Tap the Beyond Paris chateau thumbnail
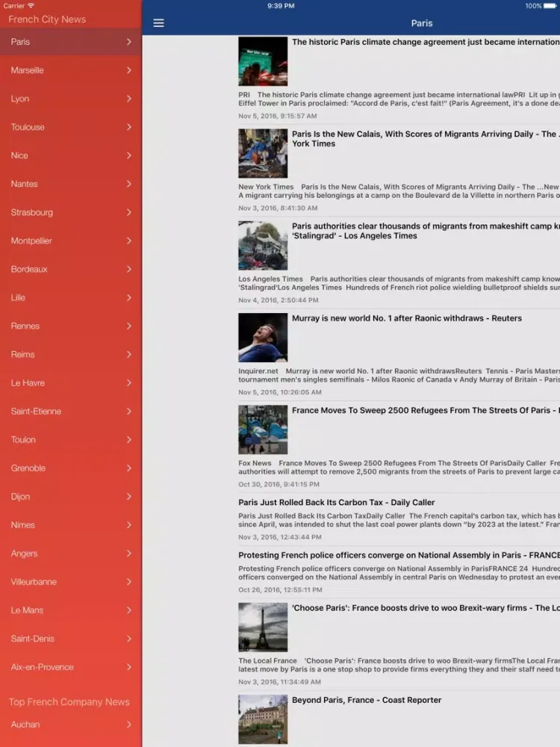 (x=263, y=719)
